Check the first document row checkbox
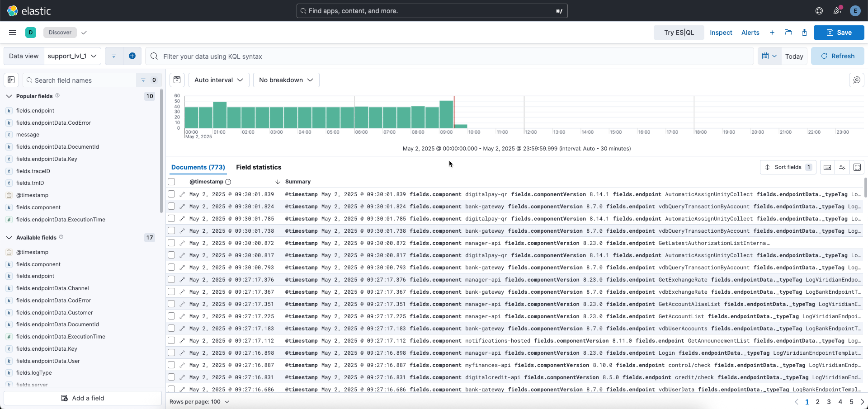Viewport: 868px width, 409px height. click(171, 194)
